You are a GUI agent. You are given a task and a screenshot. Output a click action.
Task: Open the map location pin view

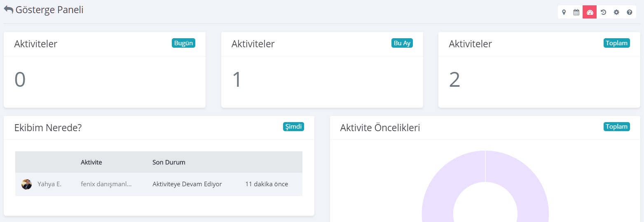coord(564,12)
